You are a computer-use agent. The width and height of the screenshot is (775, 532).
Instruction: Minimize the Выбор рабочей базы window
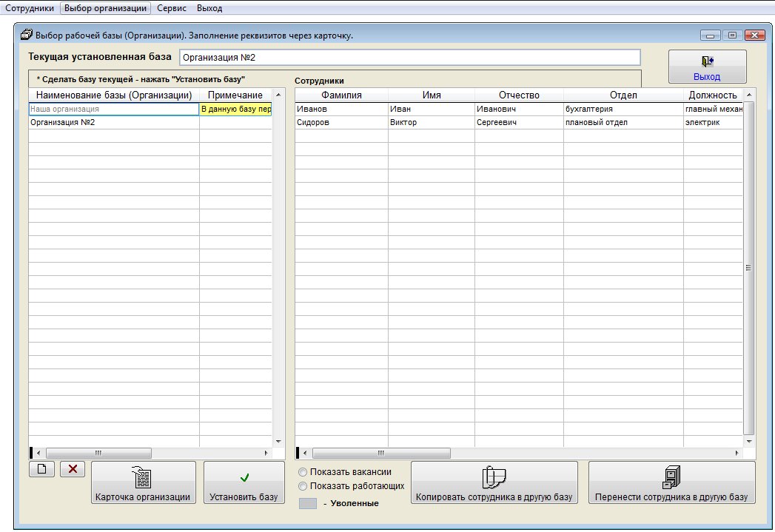point(711,36)
